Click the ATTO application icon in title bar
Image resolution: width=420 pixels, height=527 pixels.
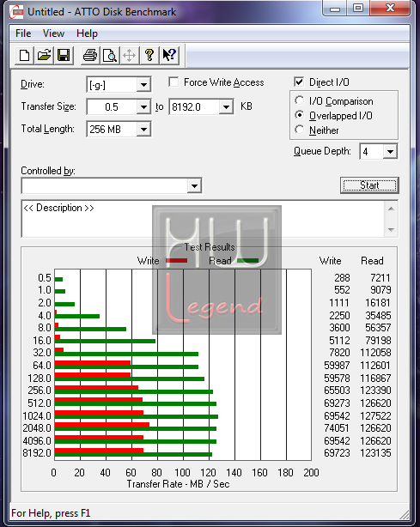point(17,12)
